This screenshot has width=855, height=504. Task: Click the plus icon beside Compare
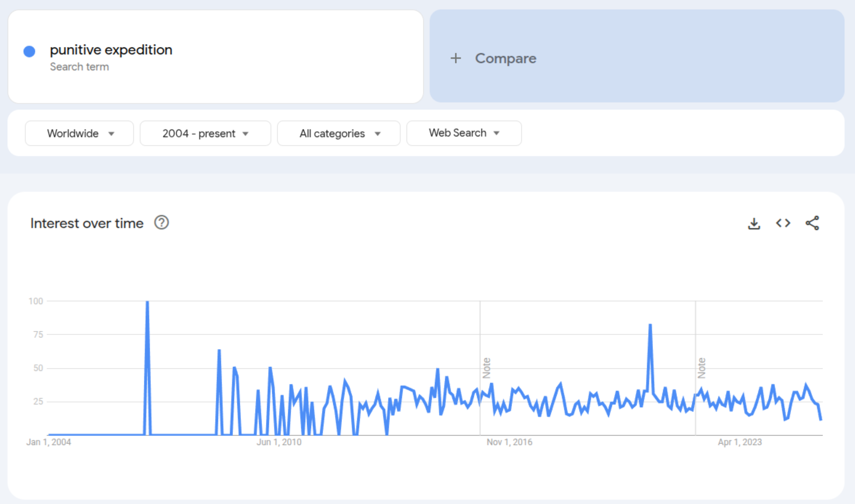[455, 59]
